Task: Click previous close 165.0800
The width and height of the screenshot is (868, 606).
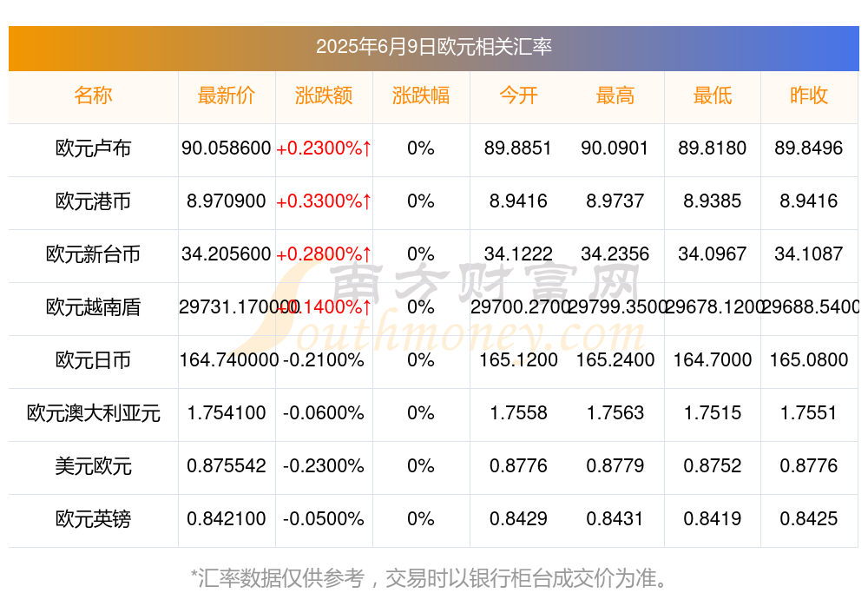Action: tap(809, 360)
